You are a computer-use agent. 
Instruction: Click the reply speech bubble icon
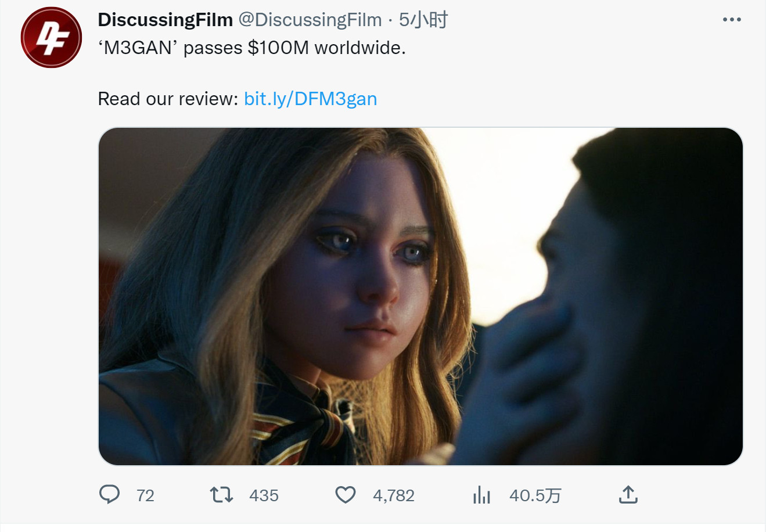[x=110, y=495]
